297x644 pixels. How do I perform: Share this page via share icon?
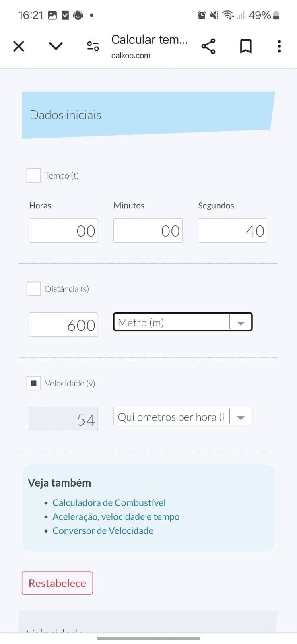click(208, 46)
